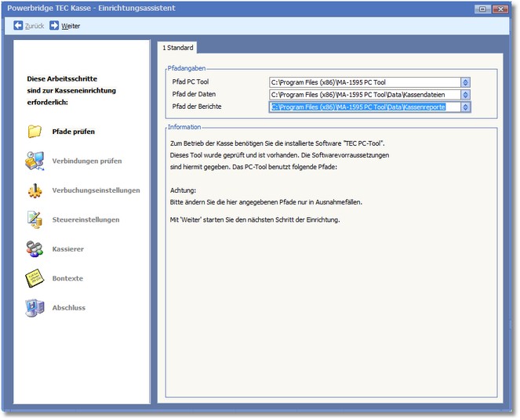
Task: Click the folder icon beside Pfade prüfen
Action: pyautogui.click(x=35, y=132)
